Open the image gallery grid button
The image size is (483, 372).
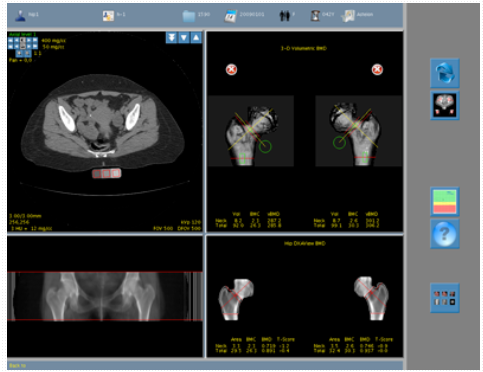pyautogui.click(x=445, y=298)
